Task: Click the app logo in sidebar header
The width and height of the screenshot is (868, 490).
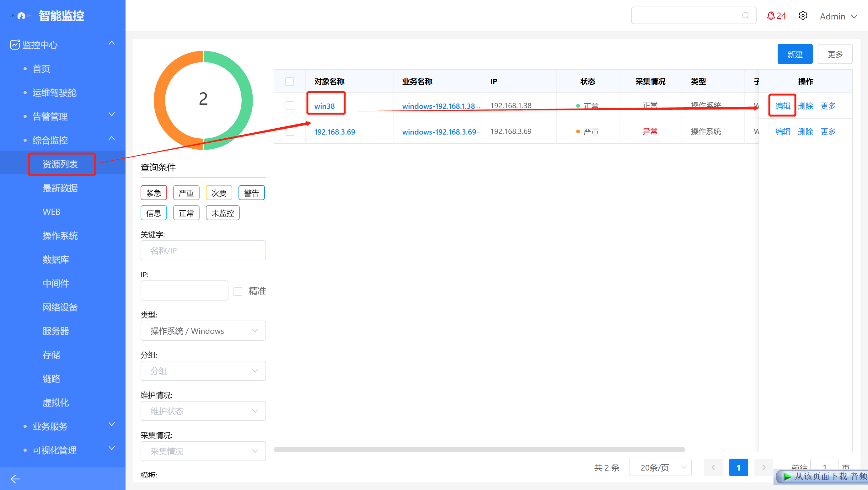Action: point(21,16)
